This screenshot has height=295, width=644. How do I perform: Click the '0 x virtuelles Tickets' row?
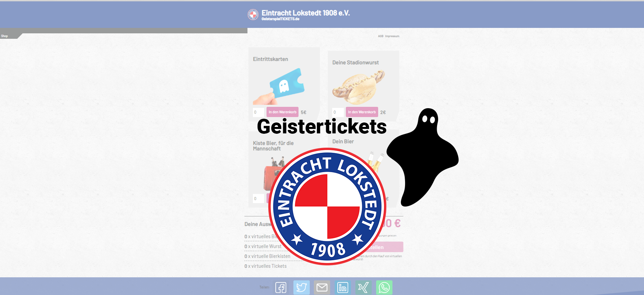tap(265, 266)
